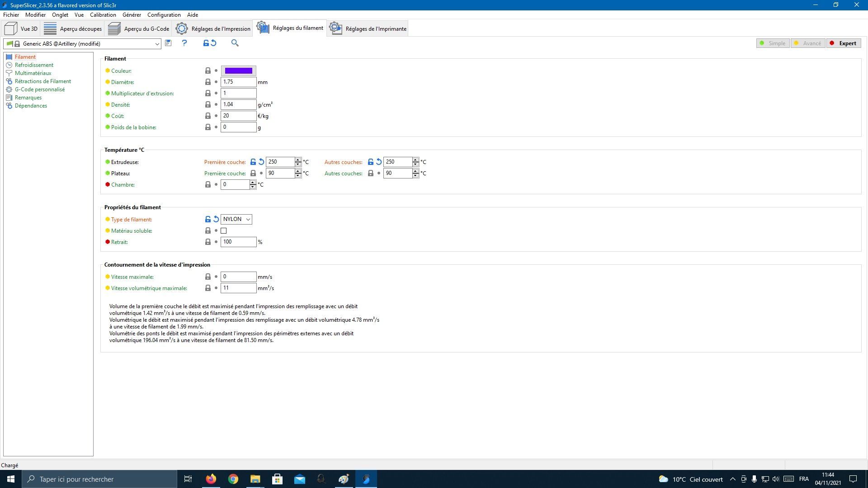Reset Extrudeuse Première couche temperature arrow
The height and width of the screenshot is (488, 868).
click(x=261, y=162)
